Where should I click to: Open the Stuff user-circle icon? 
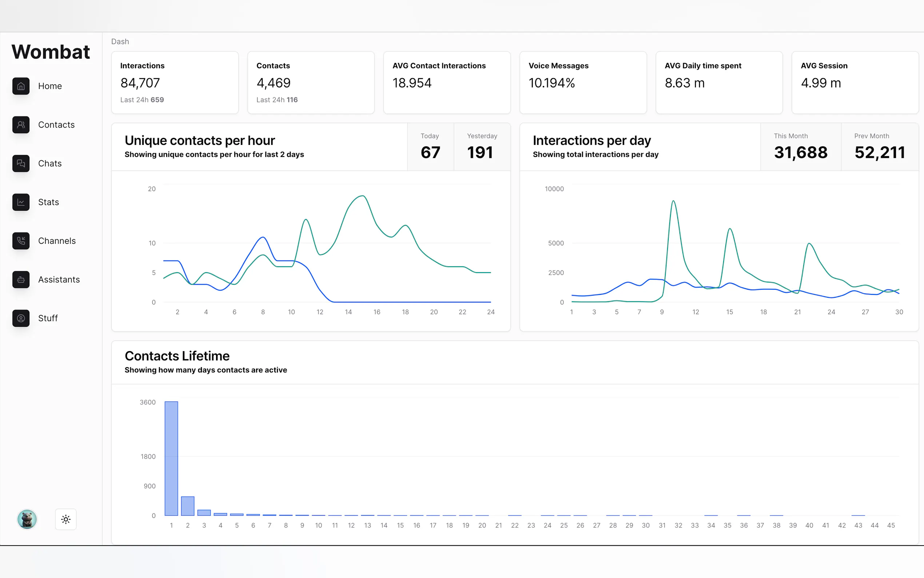pyautogui.click(x=21, y=318)
